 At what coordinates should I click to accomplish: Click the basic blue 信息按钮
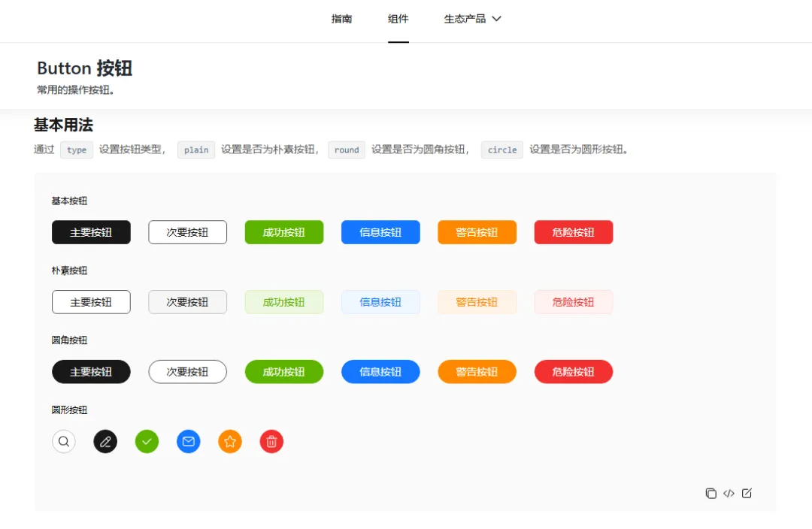click(x=380, y=232)
